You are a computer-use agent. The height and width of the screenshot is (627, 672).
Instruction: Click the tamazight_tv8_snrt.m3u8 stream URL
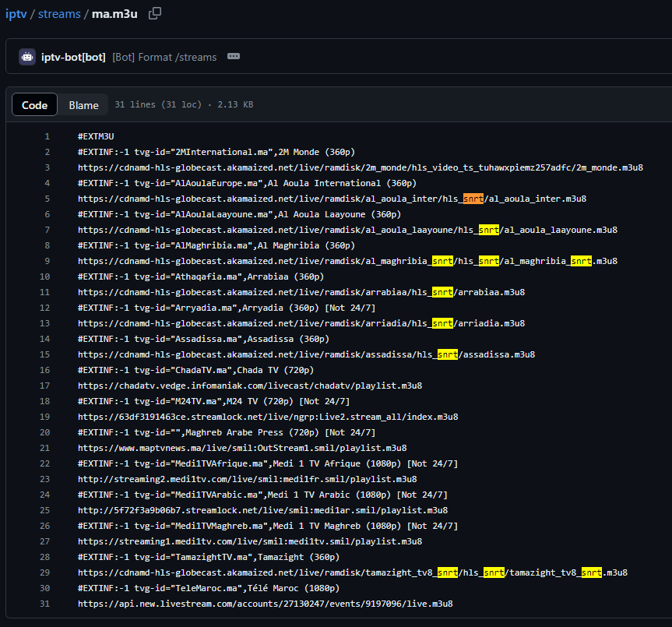(x=353, y=572)
